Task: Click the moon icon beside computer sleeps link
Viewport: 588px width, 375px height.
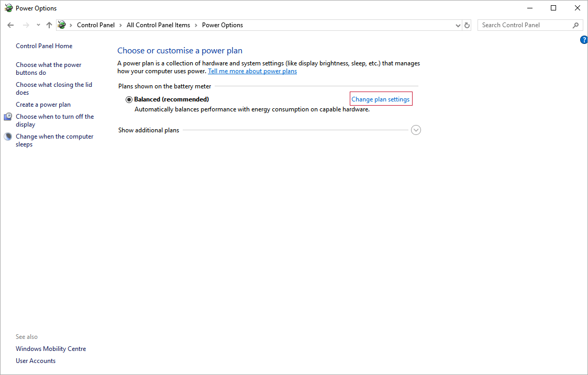Action: (x=8, y=137)
